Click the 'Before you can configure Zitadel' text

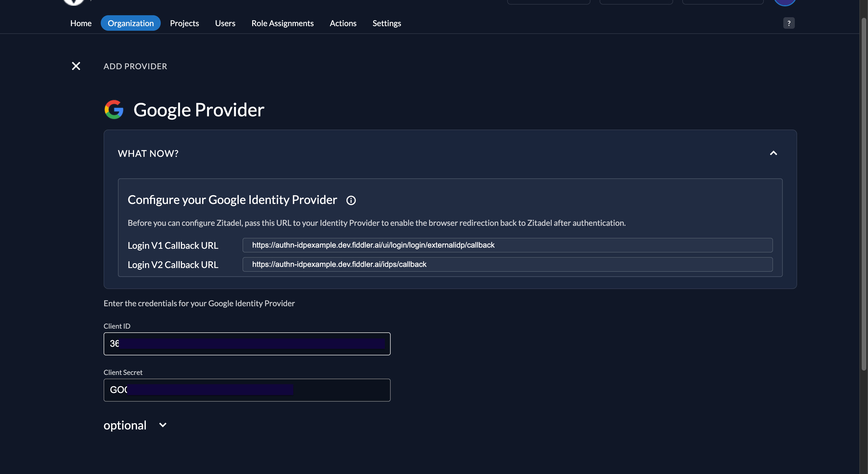tap(376, 223)
